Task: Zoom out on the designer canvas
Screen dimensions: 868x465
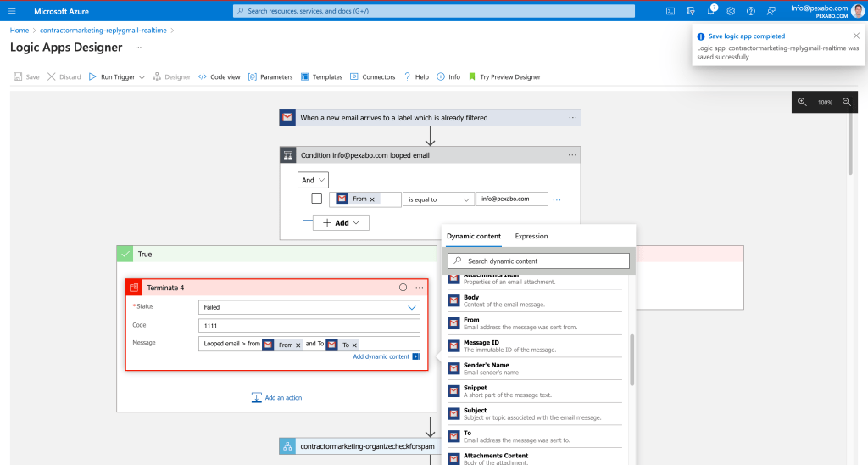Action: click(x=847, y=102)
